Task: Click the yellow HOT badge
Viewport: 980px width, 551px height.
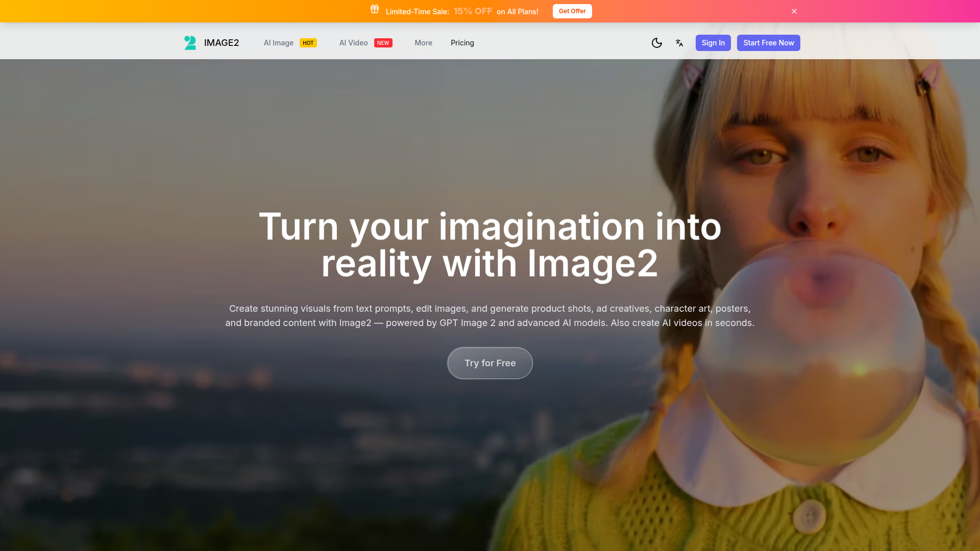Action: [308, 43]
